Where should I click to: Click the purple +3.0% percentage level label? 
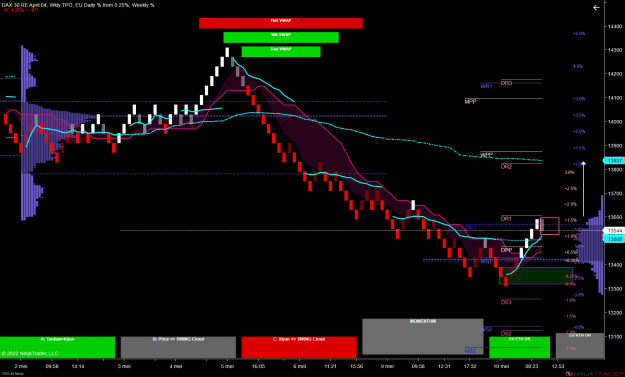[579, 98]
